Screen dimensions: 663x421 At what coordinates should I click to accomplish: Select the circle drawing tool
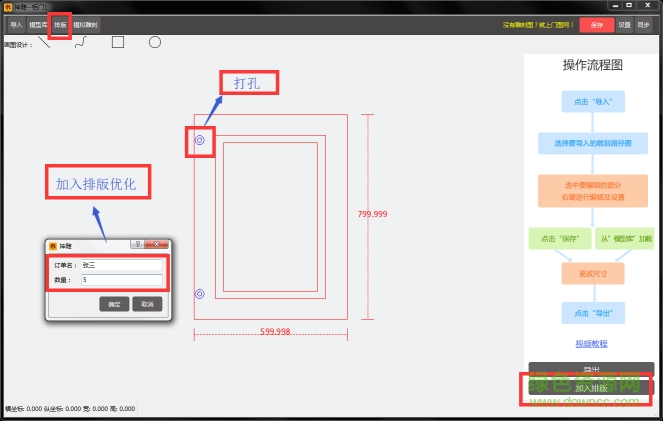(155, 42)
